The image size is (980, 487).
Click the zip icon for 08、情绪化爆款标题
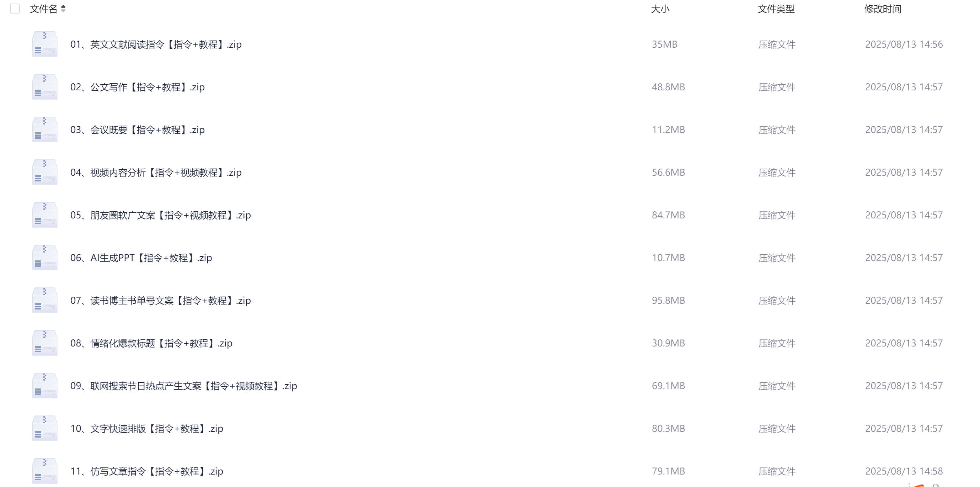click(44, 343)
